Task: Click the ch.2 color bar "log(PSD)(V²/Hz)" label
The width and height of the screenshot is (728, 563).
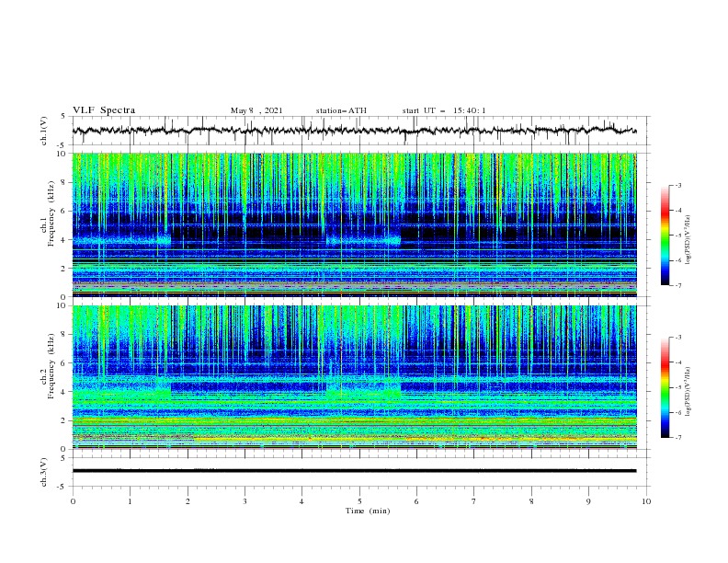Action: click(688, 392)
